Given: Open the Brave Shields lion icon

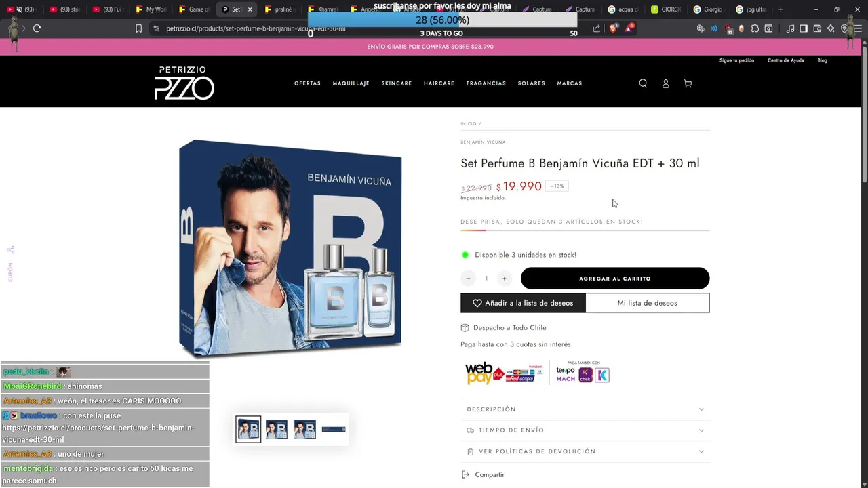Looking at the screenshot, I should click(614, 28).
